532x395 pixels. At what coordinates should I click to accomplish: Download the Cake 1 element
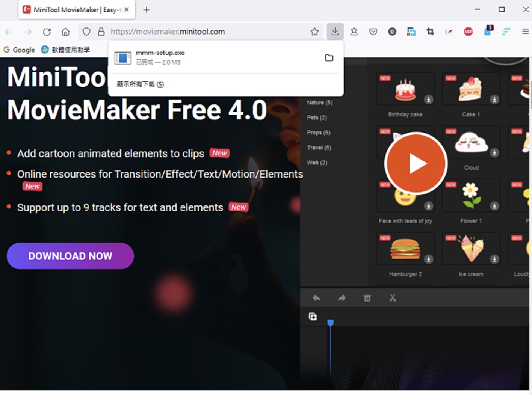pos(494,100)
